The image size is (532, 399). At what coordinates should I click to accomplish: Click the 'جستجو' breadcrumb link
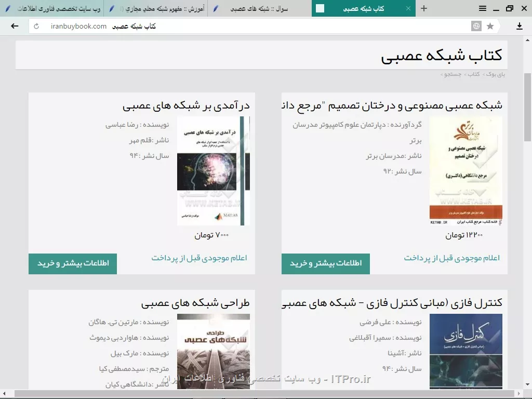point(453,74)
